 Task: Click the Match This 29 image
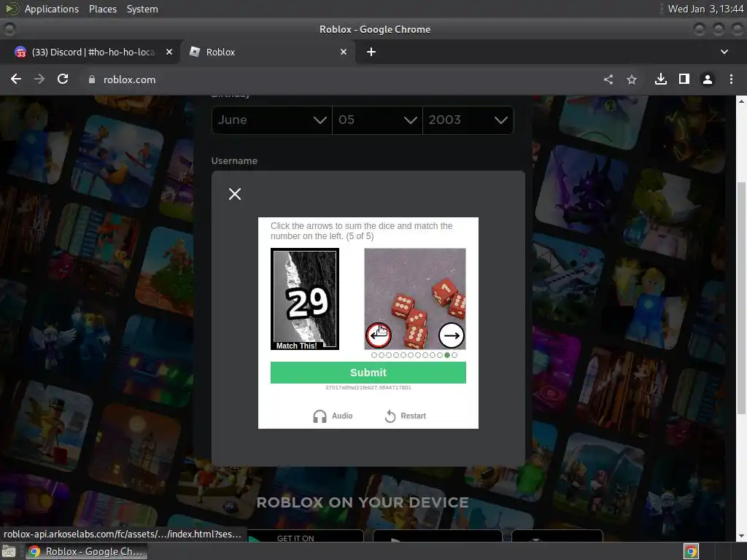pos(305,299)
